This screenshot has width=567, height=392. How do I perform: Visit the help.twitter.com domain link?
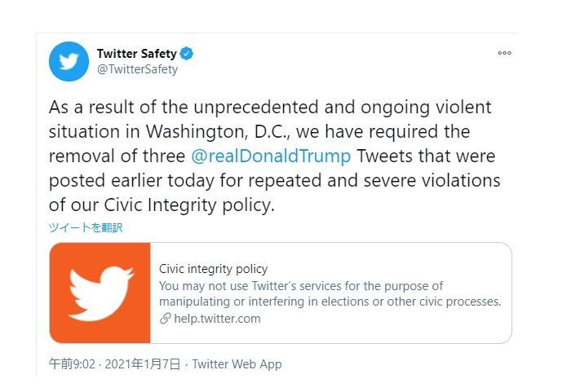coord(217,319)
